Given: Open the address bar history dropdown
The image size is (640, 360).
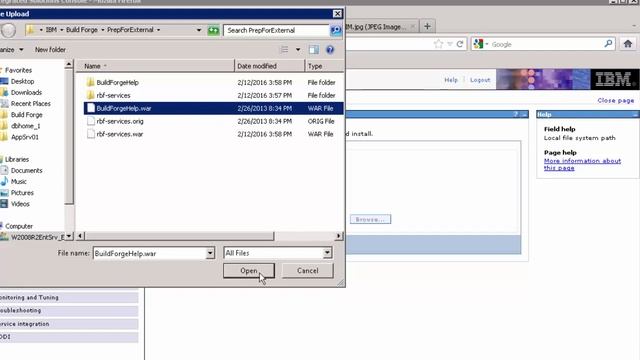Looking at the screenshot, I should (199, 30).
